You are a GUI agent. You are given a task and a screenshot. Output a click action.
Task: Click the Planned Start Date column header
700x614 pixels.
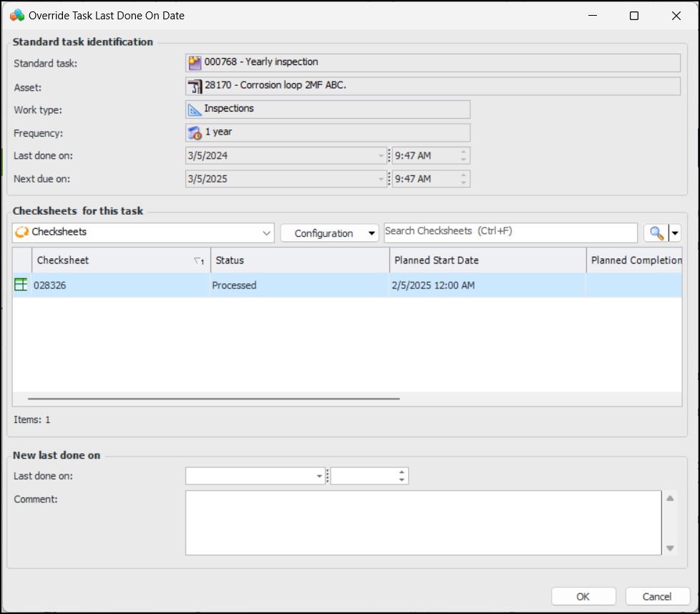click(487, 260)
